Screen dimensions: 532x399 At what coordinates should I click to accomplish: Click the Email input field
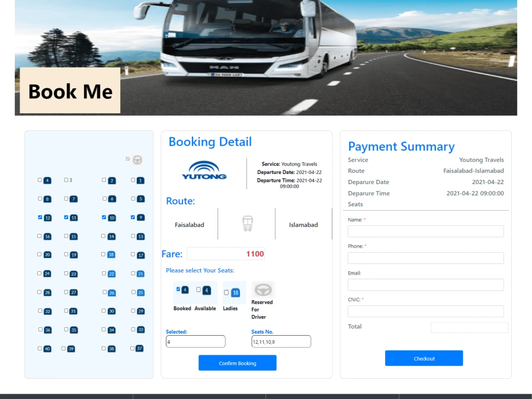[426, 285]
